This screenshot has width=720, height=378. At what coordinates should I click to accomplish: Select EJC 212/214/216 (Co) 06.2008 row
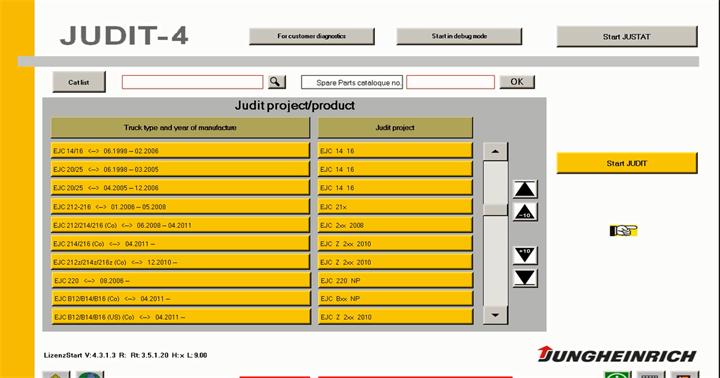[x=180, y=225]
